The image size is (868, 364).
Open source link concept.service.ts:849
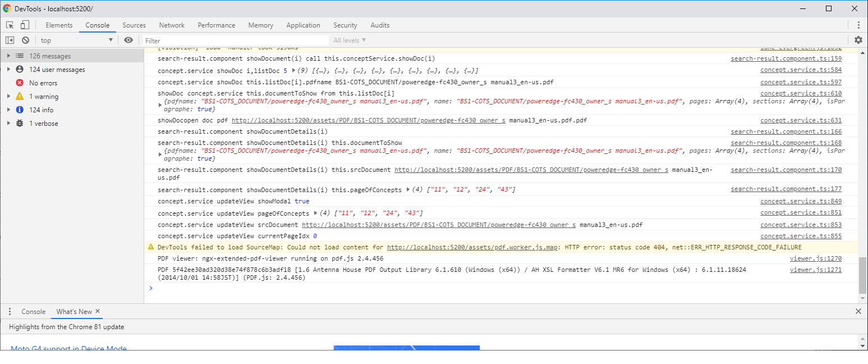pos(801,201)
